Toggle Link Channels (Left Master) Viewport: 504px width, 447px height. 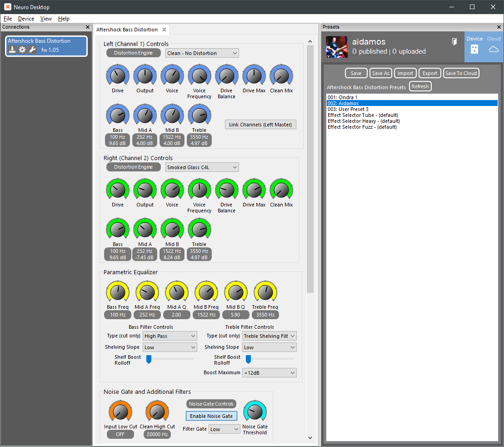[260, 125]
